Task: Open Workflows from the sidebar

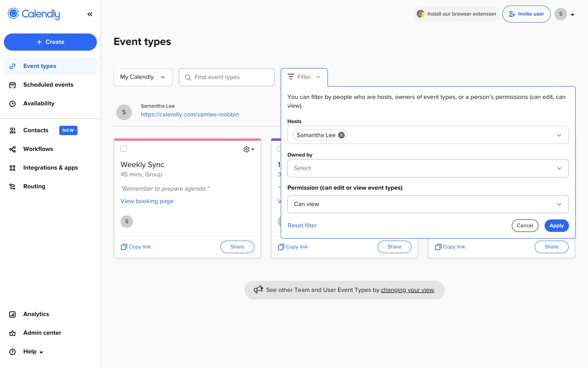Action: (x=38, y=149)
